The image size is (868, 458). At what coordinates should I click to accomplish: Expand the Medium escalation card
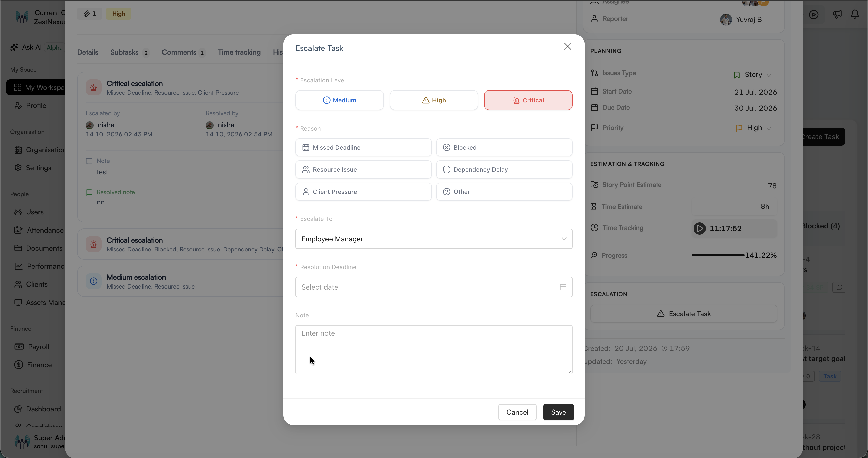180,281
